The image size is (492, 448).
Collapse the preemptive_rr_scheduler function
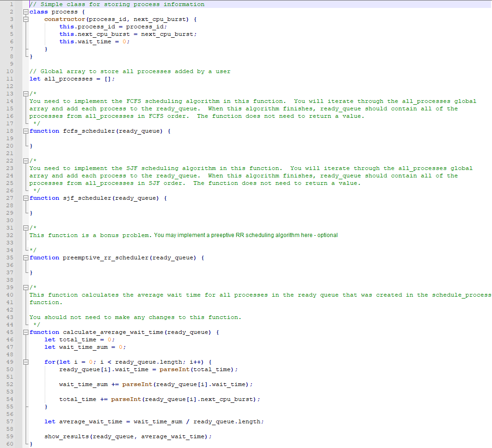point(25,258)
